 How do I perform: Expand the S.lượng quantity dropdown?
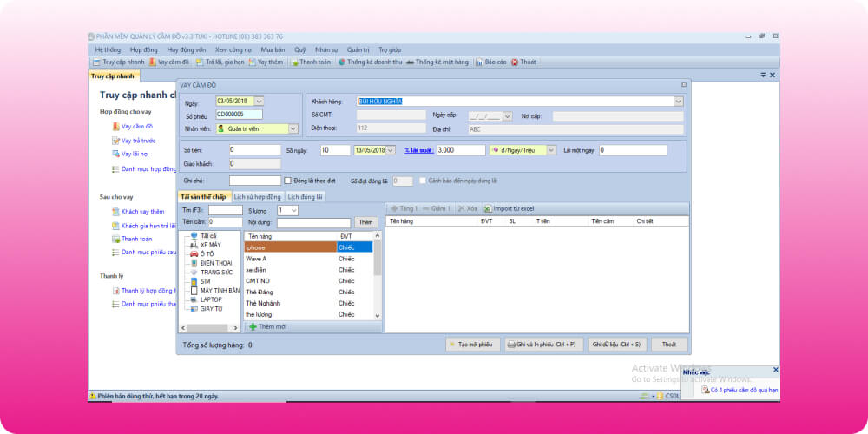tap(293, 210)
